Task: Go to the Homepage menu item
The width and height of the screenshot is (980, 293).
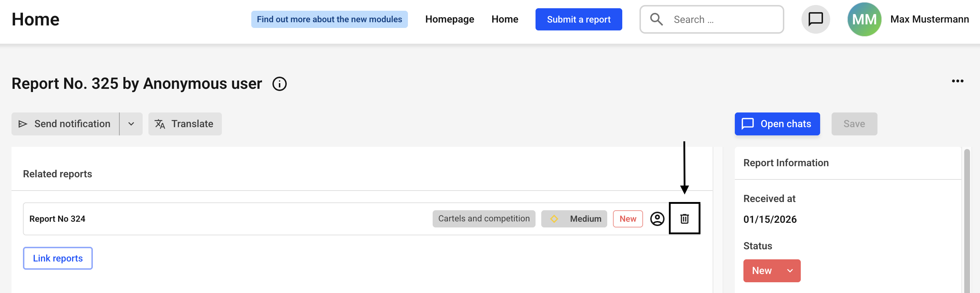Action: [449, 19]
